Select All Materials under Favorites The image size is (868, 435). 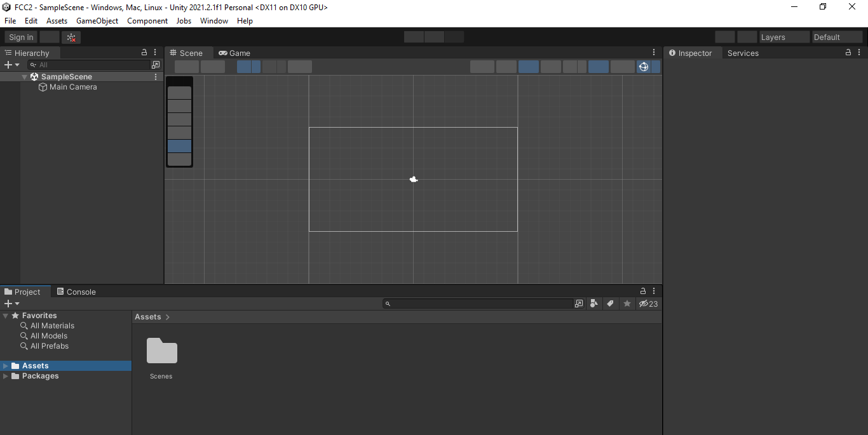52,326
